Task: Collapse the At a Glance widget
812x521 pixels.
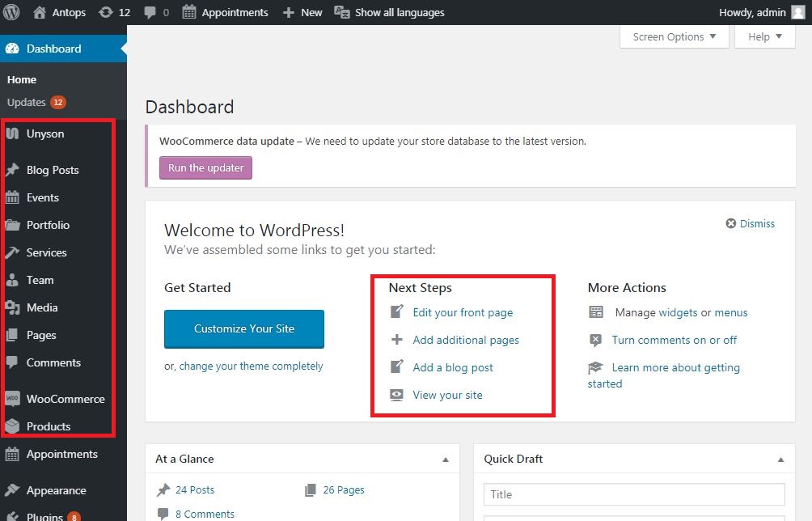Action: tap(446, 460)
